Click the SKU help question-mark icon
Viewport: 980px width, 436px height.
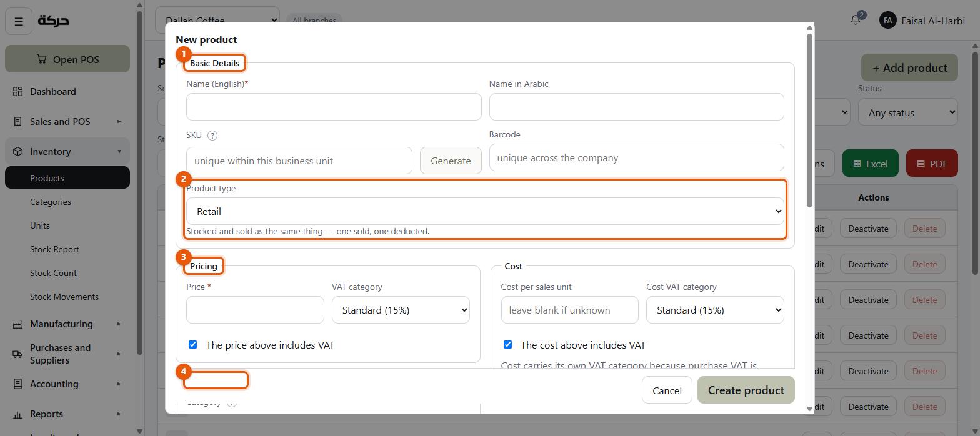pyautogui.click(x=212, y=136)
